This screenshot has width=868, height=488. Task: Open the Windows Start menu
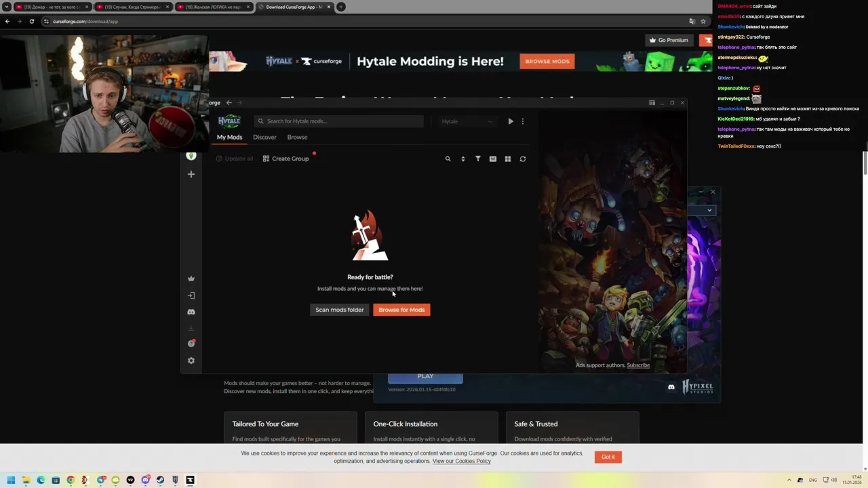click(x=11, y=480)
